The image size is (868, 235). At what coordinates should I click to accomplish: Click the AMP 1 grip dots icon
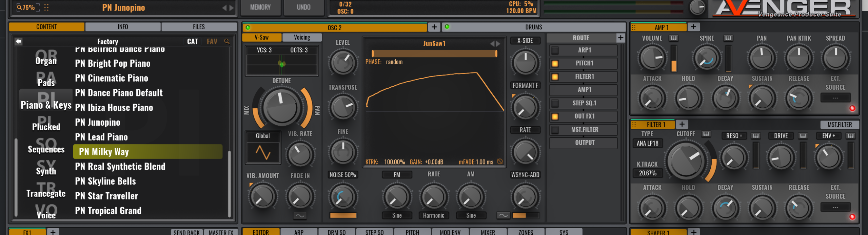(634, 27)
